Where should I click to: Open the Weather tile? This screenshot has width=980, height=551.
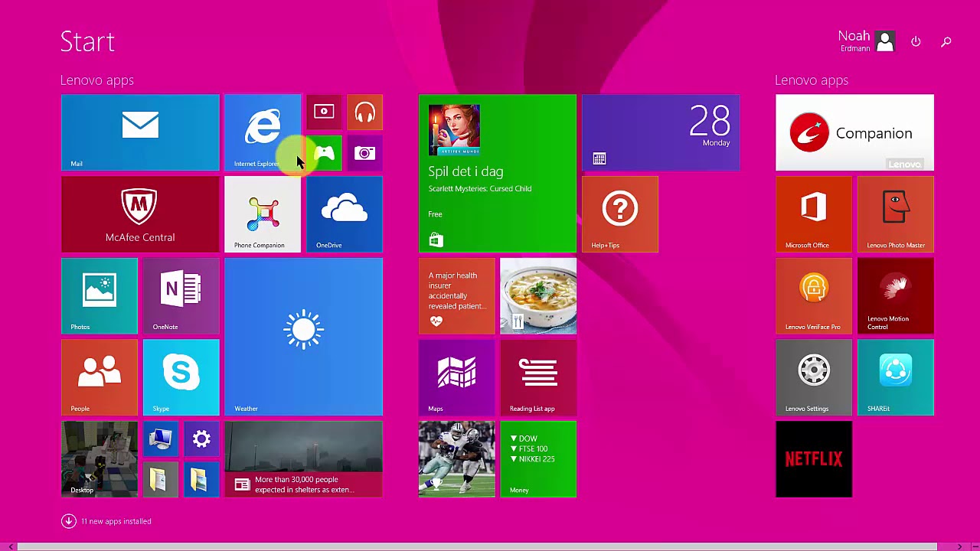coord(303,337)
